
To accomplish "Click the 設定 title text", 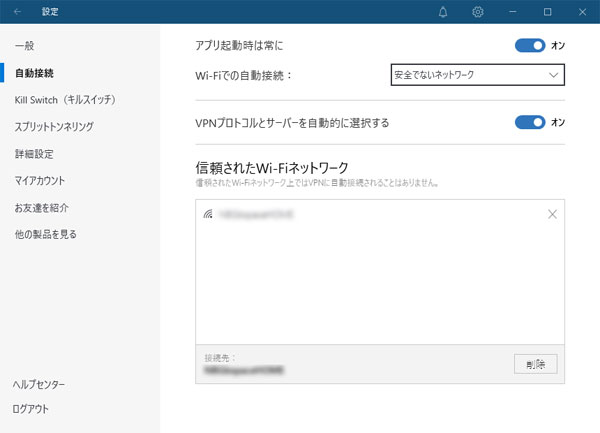I will click(50, 12).
